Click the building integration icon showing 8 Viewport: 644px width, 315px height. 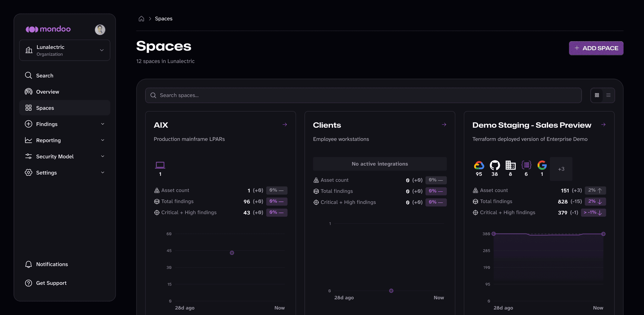click(x=510, y=165)
